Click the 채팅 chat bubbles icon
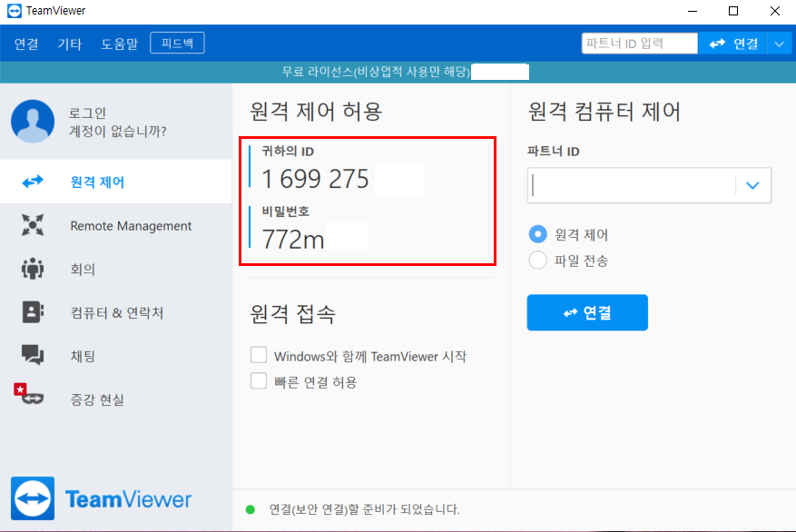The image size is (796, 532). [33, 355]
